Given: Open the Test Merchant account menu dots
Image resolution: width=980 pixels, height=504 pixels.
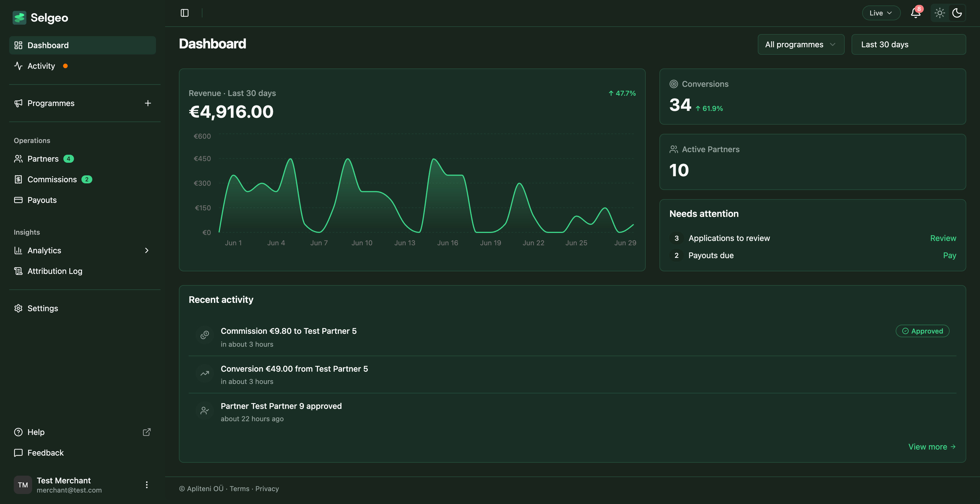Looking at the screenshot, I should 147,485.
